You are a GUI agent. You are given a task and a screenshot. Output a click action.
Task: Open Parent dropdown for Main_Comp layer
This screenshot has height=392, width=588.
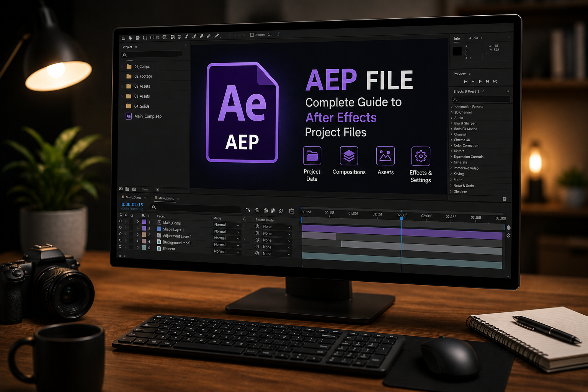[x=277, y=227]
